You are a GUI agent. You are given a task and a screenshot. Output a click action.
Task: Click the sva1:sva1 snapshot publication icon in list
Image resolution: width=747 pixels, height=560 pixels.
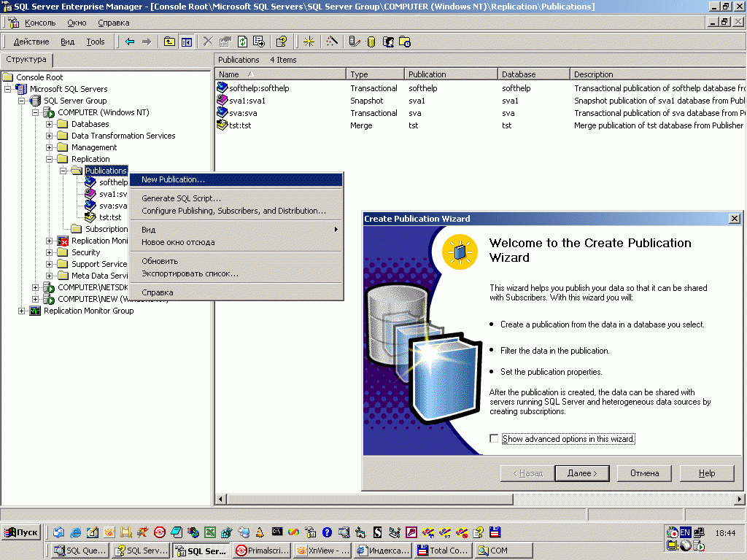(x=222, y=100)
